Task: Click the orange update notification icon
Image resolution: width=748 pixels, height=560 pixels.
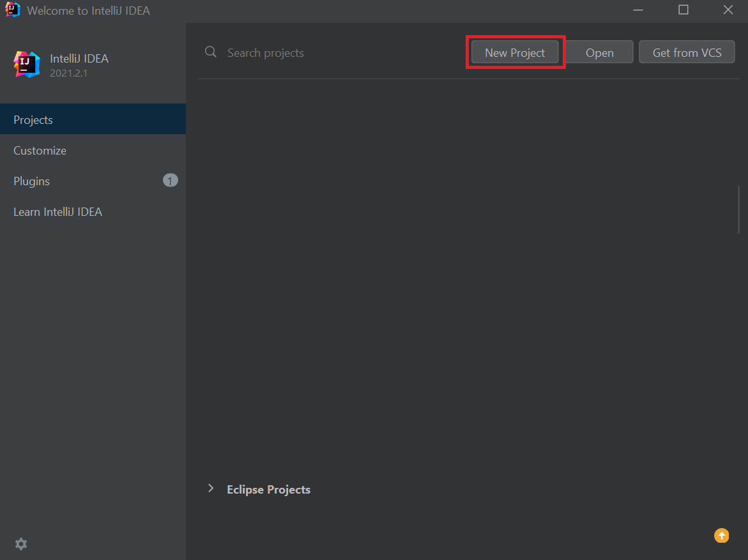Action: tap(721, 536)
